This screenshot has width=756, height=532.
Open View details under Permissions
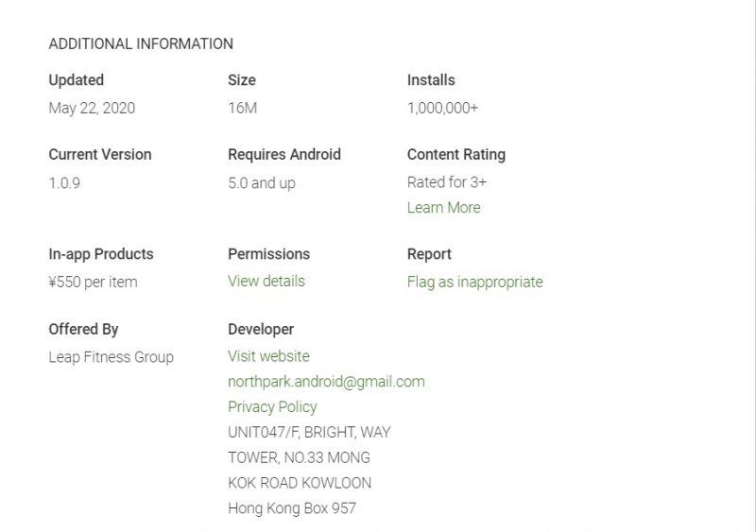(x=266, y=282)
